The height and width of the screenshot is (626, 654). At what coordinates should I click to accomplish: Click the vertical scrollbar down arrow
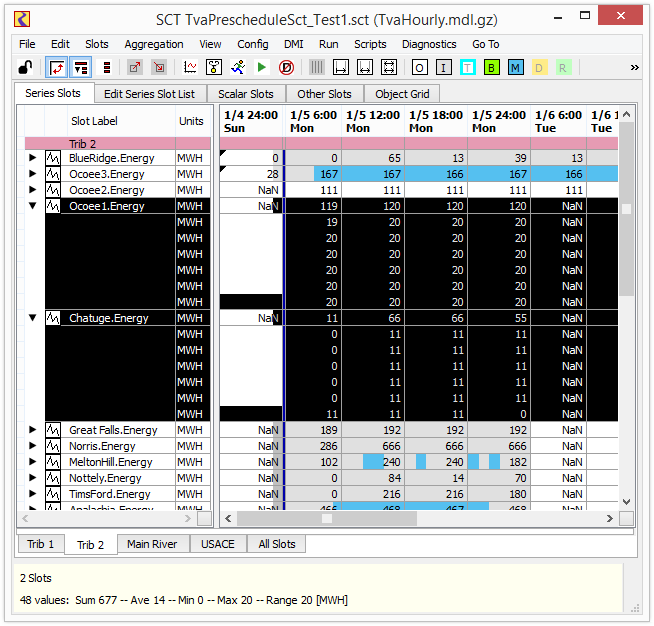[626, 502]
